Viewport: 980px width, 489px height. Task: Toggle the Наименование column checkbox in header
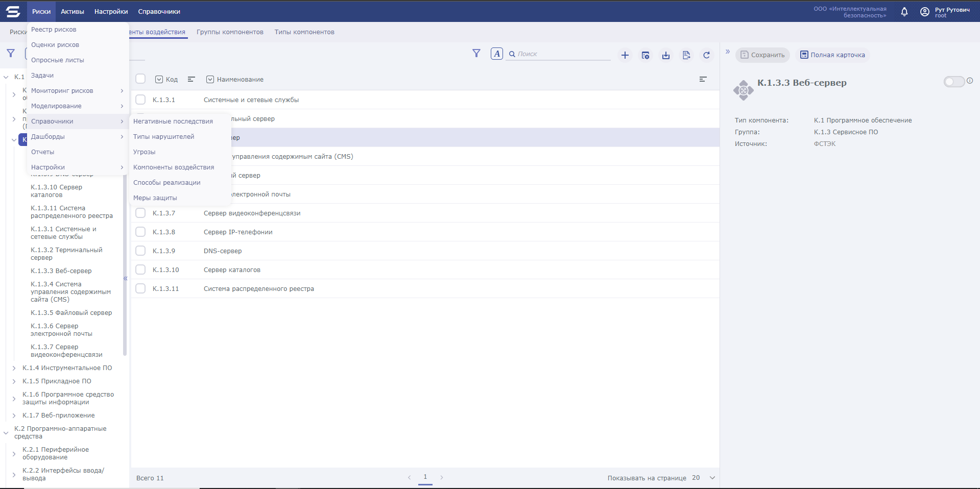pos(210,79)
